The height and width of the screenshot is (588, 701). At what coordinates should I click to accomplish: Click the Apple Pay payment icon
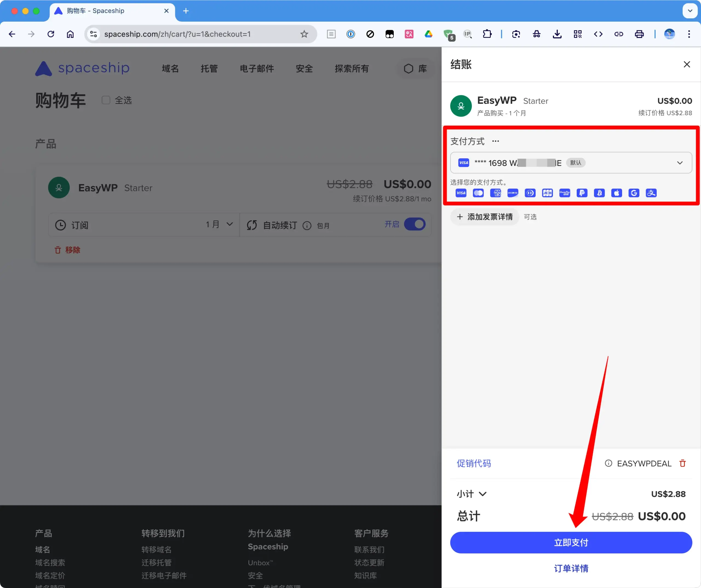pos(617,193)
